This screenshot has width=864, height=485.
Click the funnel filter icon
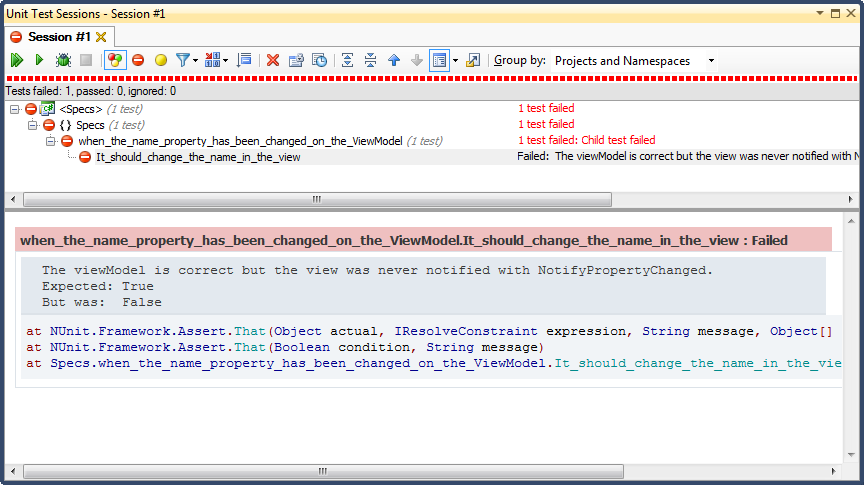(182, 60)
